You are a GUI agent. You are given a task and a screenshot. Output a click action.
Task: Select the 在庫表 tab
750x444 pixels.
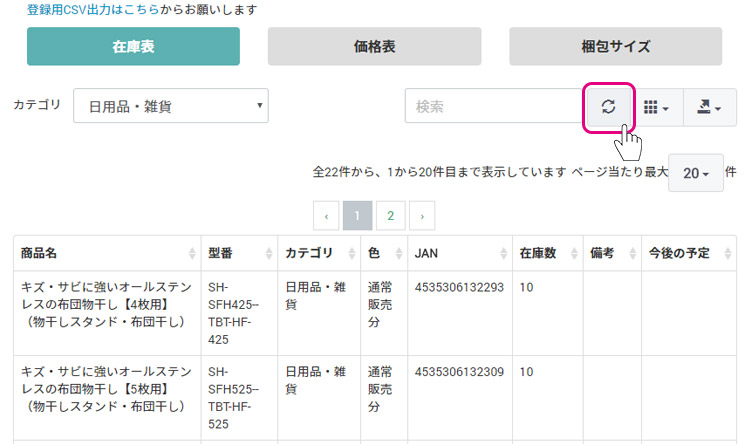coord(133,46)
